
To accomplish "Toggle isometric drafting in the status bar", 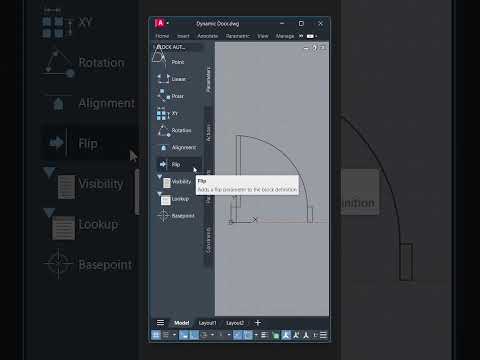I will [221, 335].
